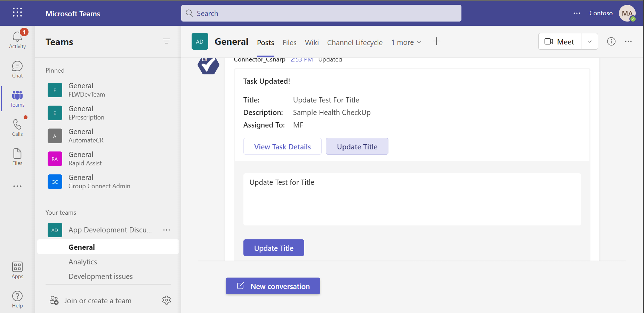Open more options for App Development team

[x=167, y=230]
